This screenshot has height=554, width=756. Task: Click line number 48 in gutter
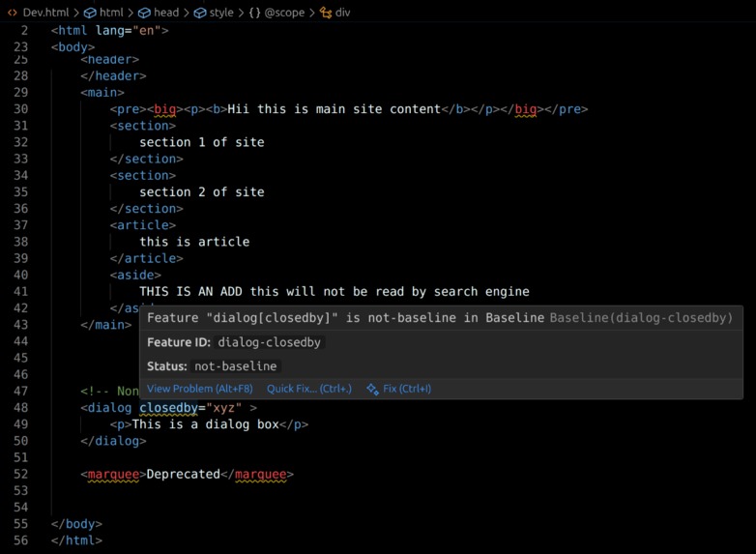(20, 408)
